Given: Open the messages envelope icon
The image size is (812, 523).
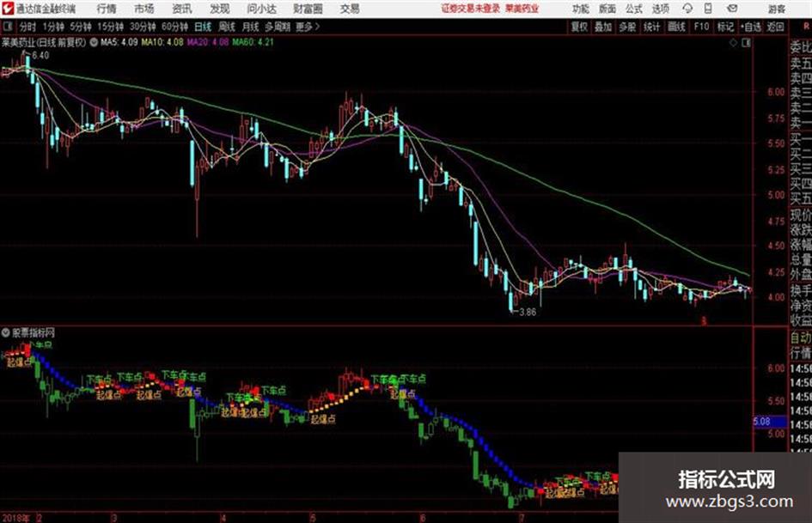Looking at the screenshot, I should (x=732, y=9).
